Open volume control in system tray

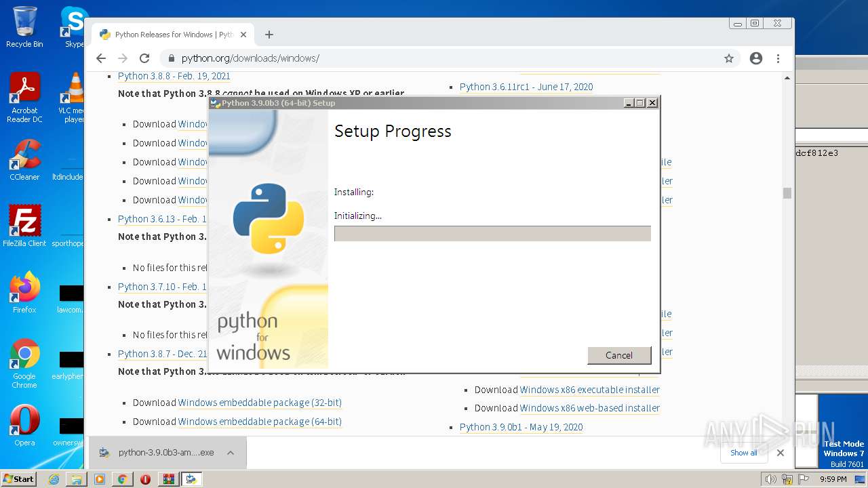click(771, 479)
